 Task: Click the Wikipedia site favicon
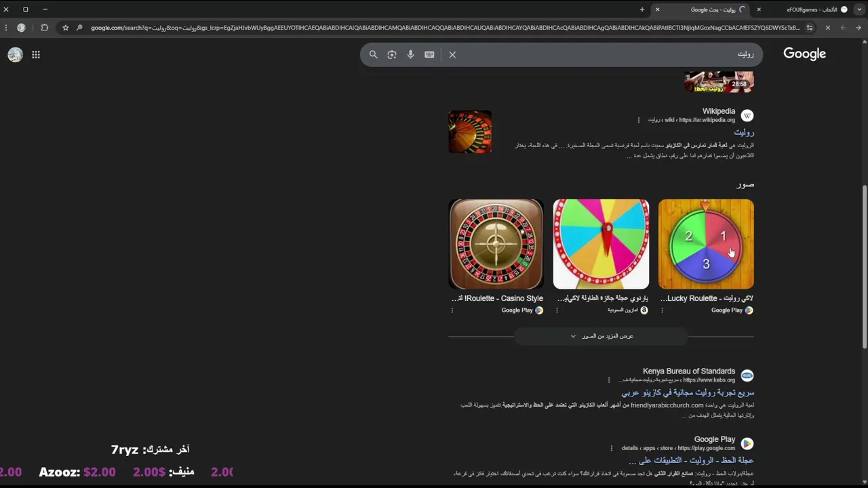pos(747,115)
